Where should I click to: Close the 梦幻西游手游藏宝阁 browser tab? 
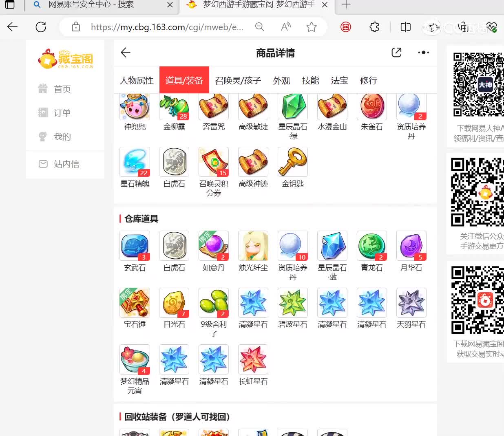point(325,5)
